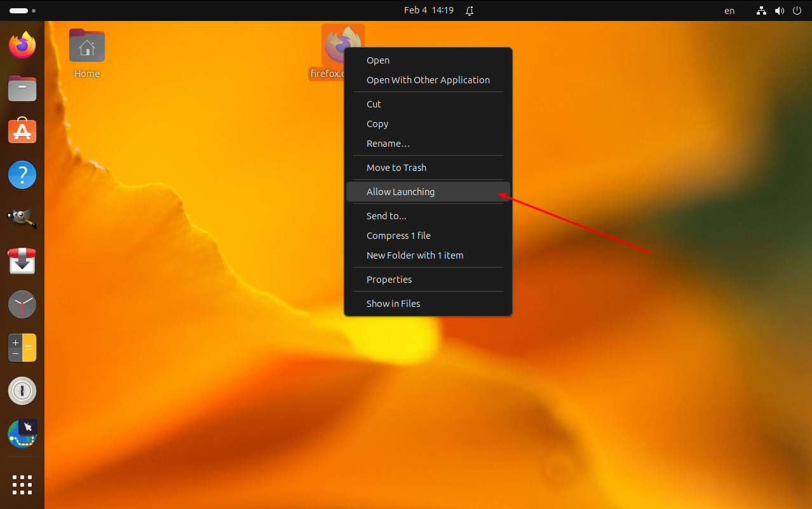The width and height of the screenshot is (812, 509).
Task: Enable "Allow Launching" for firefox.desktop
Action: click(x=400, y=191)
